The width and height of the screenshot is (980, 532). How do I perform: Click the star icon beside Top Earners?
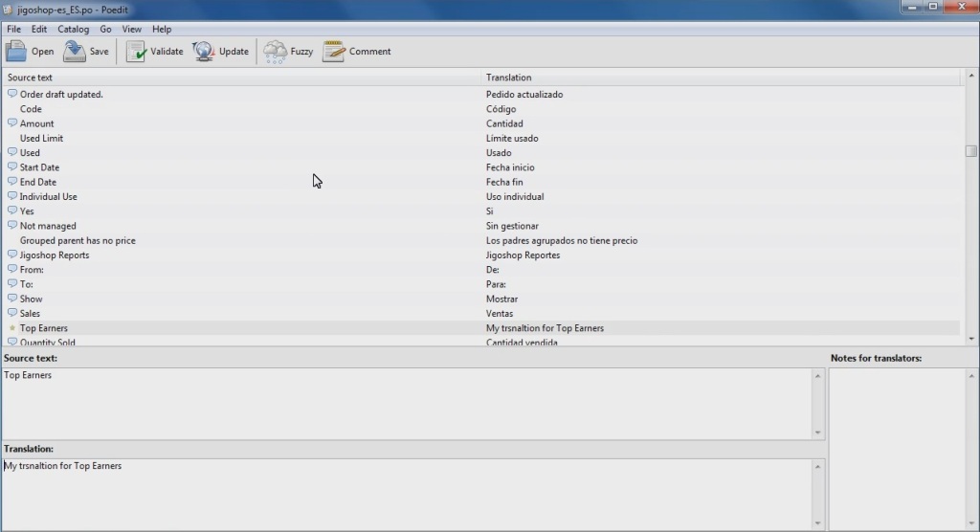(12, 328)
